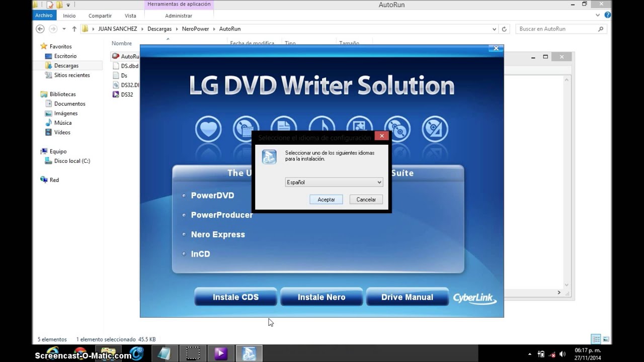Click the disc tools icon in LG installer
This screenshot has height=362, width=644.
pyautogui.click(x=435, y=129)
